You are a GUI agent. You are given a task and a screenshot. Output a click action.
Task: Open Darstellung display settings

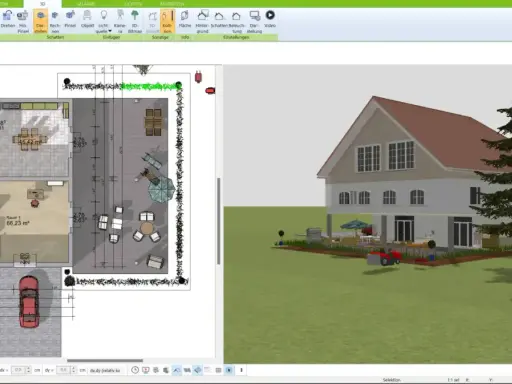(254, 21)
